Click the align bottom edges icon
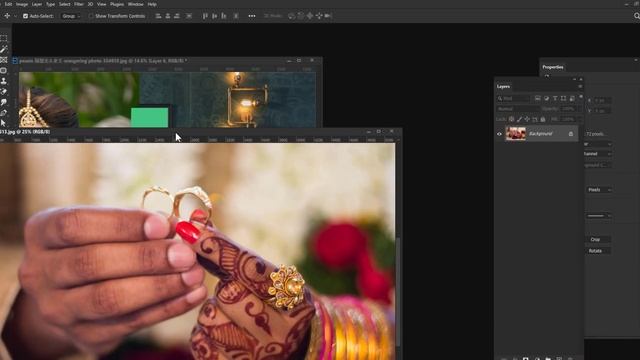The image size is (640, 360). coord(223,16)
